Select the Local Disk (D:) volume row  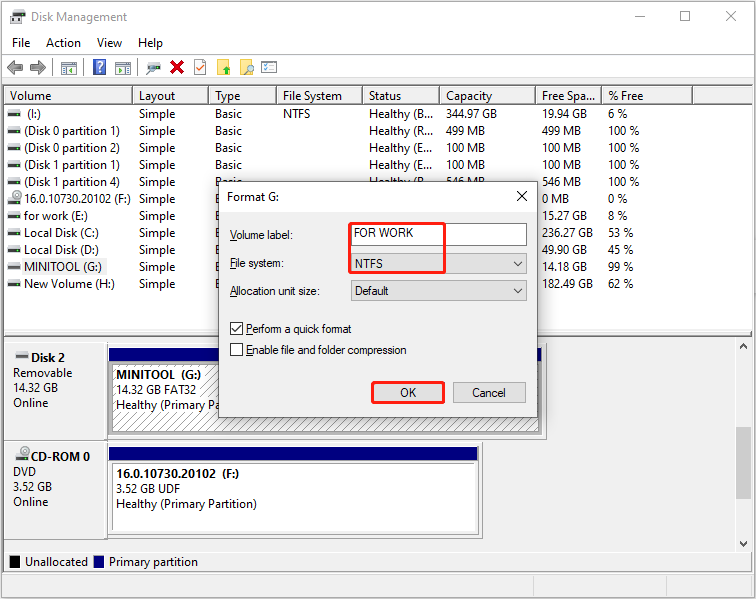pyautogui.click(x=61, y=250)
